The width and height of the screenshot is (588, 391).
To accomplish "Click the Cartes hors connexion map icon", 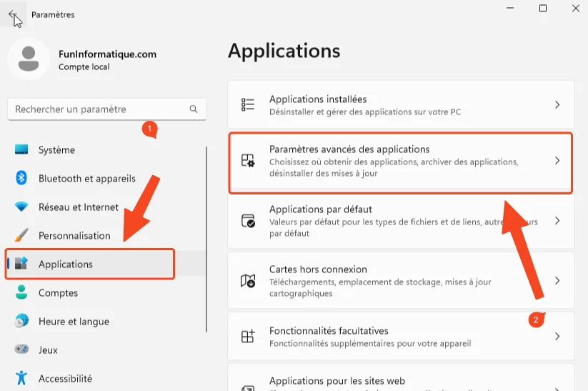I will pos(248,281).
